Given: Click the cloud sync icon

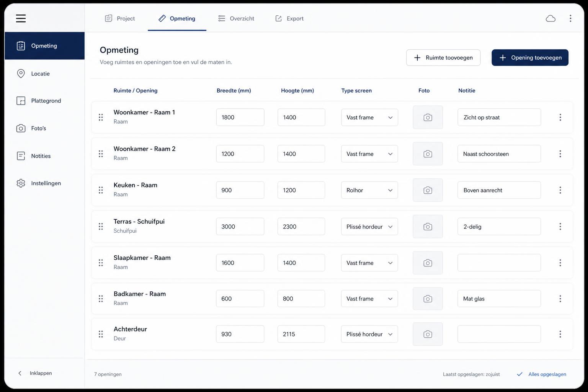Looking at the screenshot, I should (x=550, y=18).
